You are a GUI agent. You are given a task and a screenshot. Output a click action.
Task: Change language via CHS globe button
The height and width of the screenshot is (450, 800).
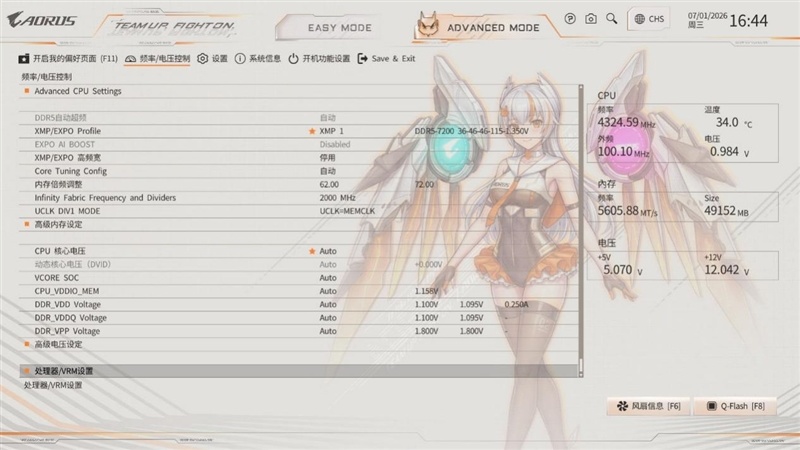pos(649,19)
